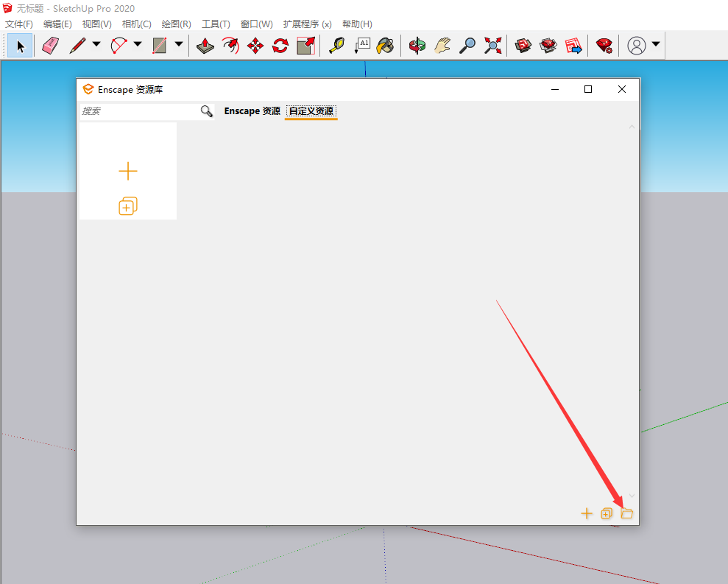Viewport: 728px width, 584px height.
Task: Select the Paint Bucket tool
Action: click(x=386, y=46)
